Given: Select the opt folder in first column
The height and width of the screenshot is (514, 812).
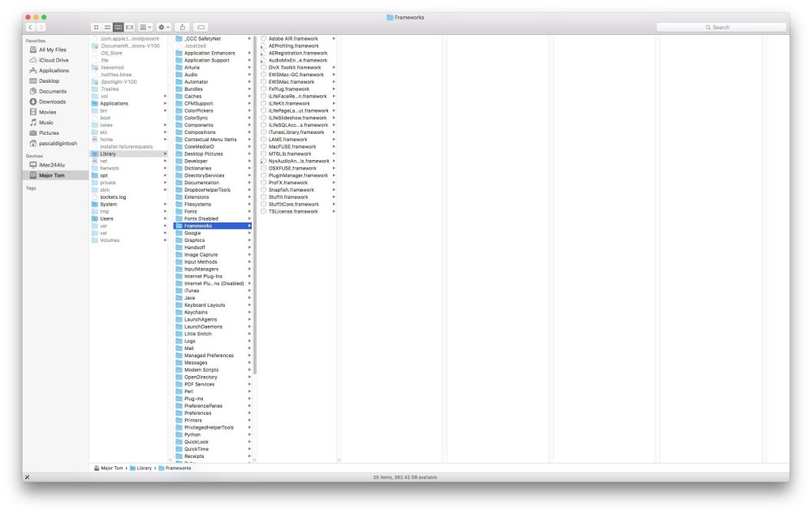Looking at the screenshot, I should coord(129,175).
